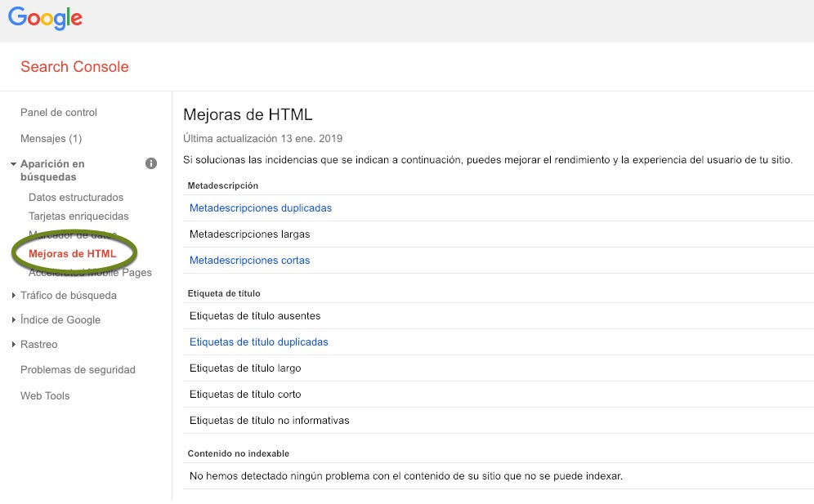The height and width of the screenshot is (504, 814).
Task: Go to Search Console home
Action: tap(74, 66)
